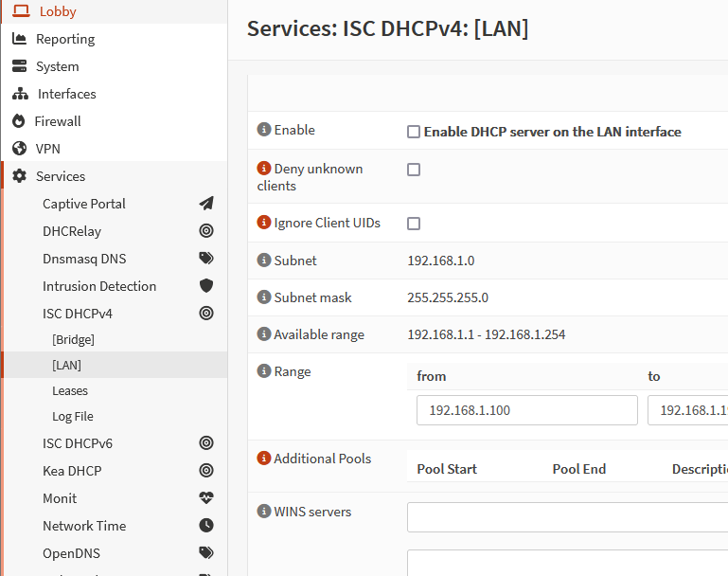Click the target icon next to Kea DHCP
Image resolution: width=728 pixels, height=576 pixels.
206,471
